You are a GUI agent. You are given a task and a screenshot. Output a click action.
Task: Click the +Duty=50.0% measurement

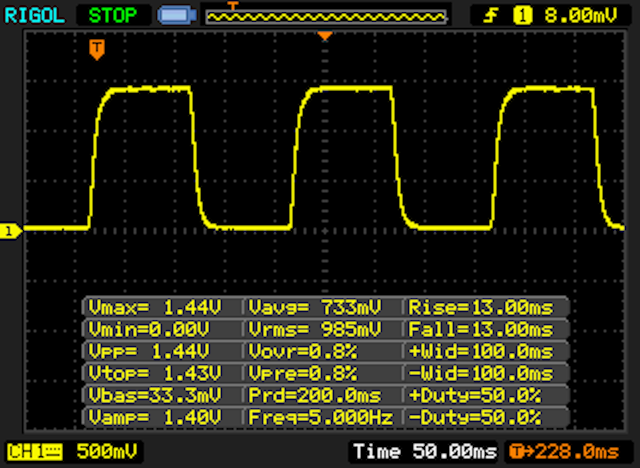point(475,395)
